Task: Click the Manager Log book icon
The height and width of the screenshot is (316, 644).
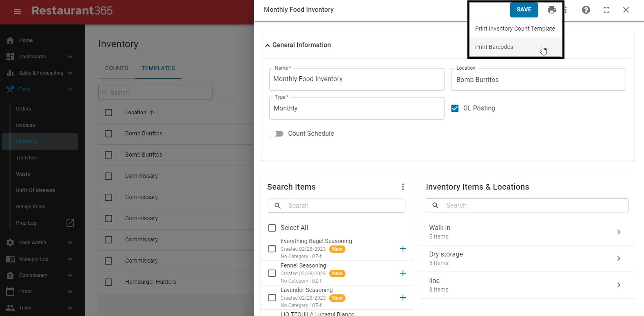Action: (x=10, y=259)
